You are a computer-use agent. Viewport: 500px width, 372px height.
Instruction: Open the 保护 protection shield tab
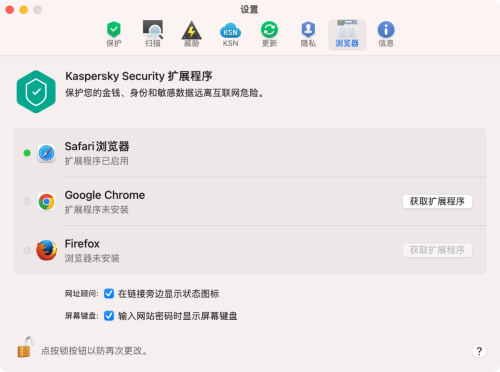point(114,34)
